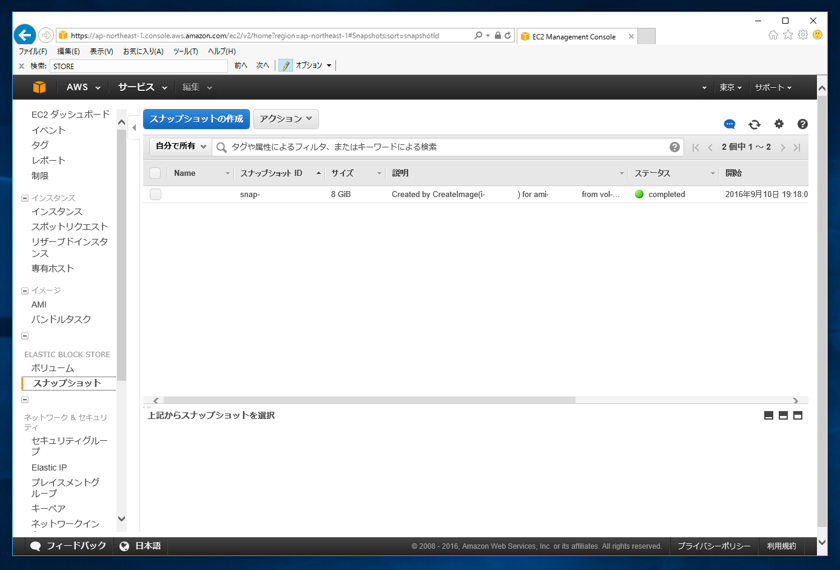Open the 東京 region dropdown

pos(730,87)
